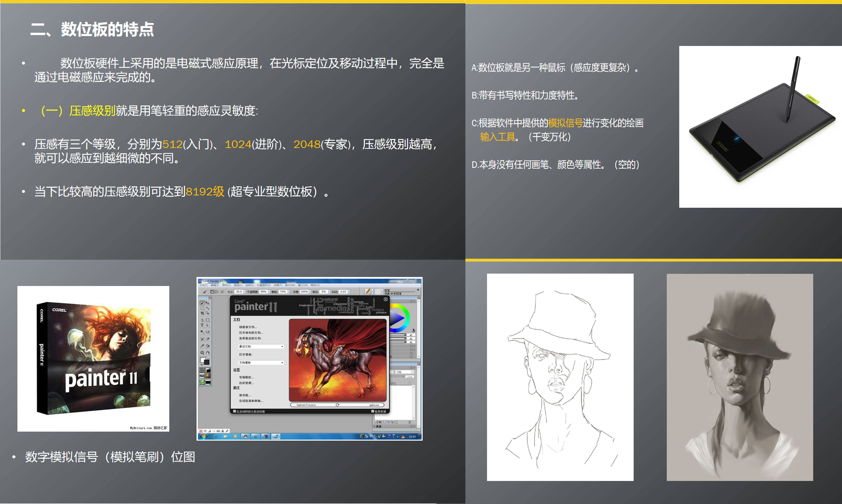Select the Eyedropper tool in toolbox
The image size is (842, 504).
(202, 346)
